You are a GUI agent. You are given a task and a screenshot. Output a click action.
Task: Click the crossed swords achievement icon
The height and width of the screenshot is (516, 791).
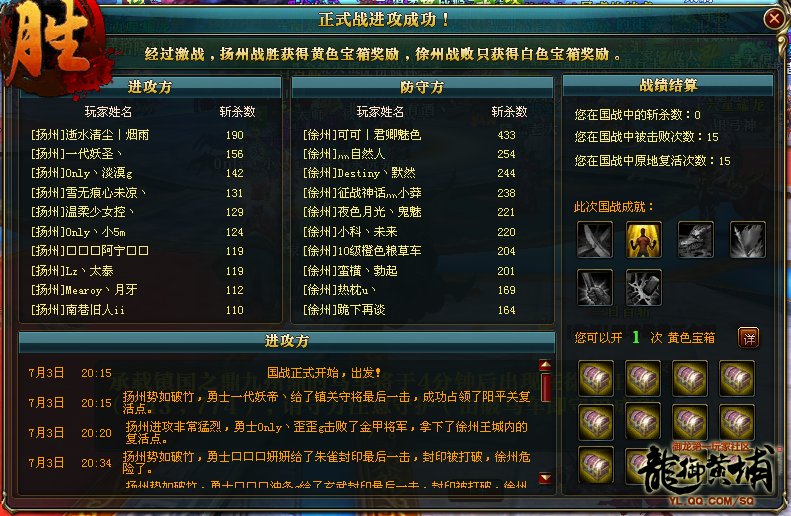595,240
